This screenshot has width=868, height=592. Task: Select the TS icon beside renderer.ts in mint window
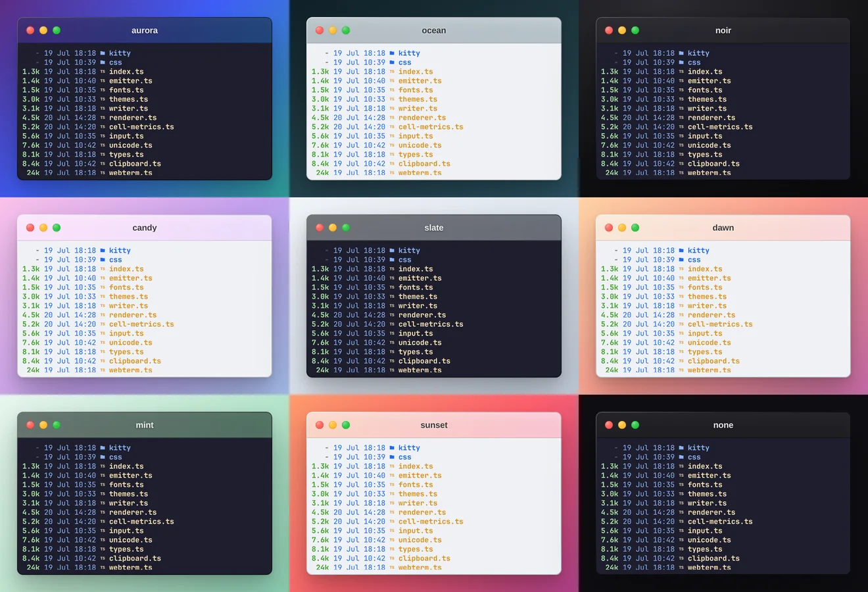point(103,512)
